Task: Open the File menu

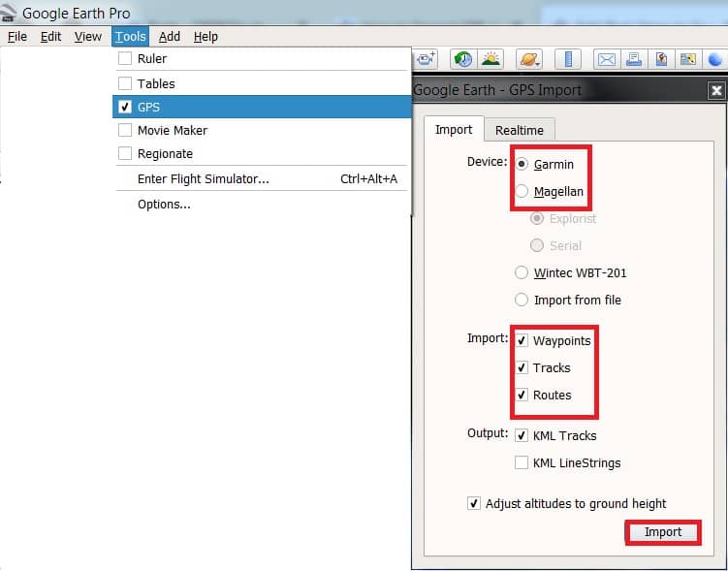Action: [17, 36]
